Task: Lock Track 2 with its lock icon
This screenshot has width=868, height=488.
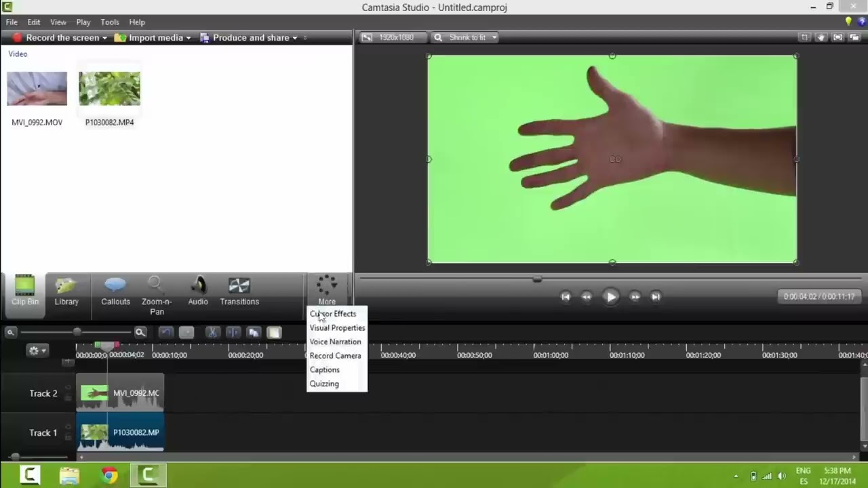Action: [68, 398]
